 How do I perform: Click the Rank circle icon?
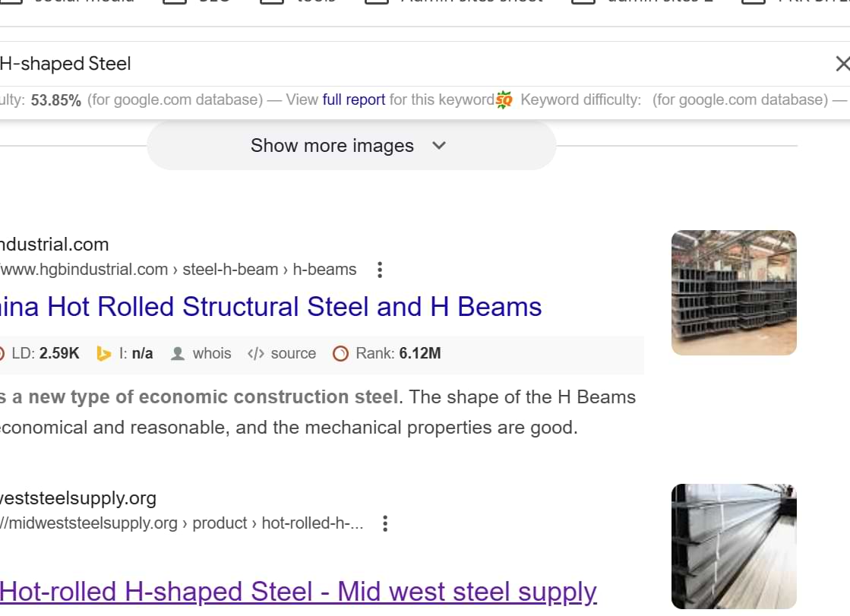click(341, 353)
